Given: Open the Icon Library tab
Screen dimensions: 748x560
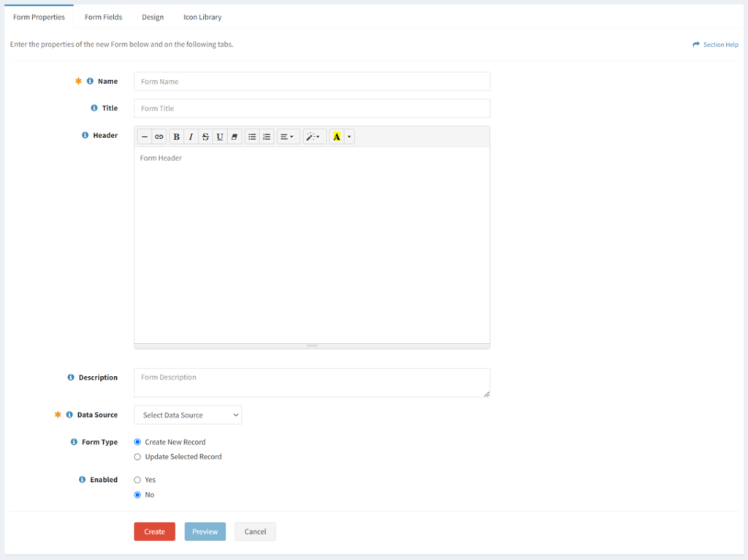Looking at the screenshot, I should point(202,16).
